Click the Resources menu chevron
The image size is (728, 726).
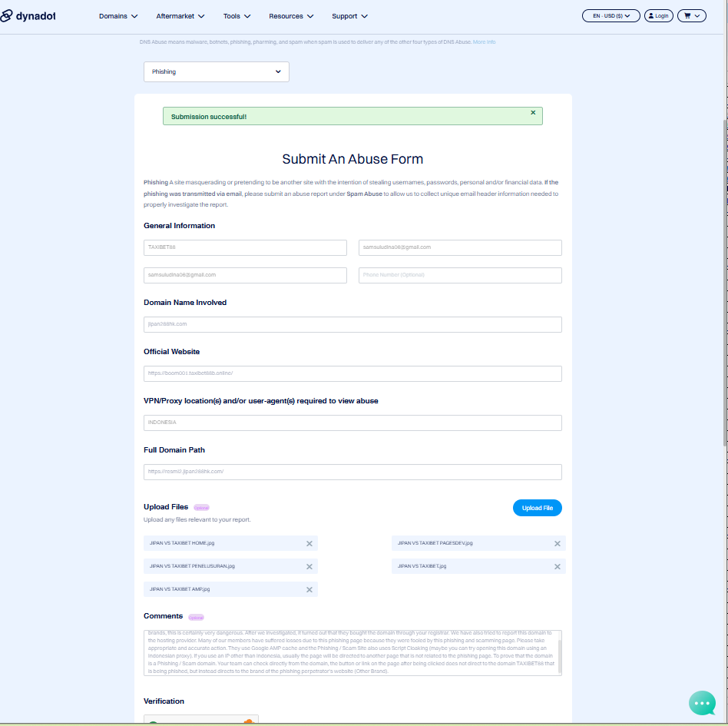[x=310, y=16]
